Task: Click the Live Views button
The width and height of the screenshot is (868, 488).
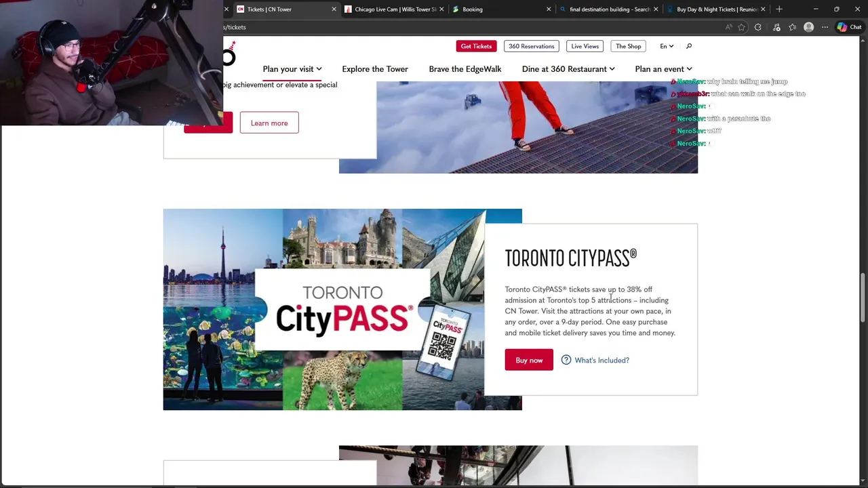Action: click(x=585, y=46)
